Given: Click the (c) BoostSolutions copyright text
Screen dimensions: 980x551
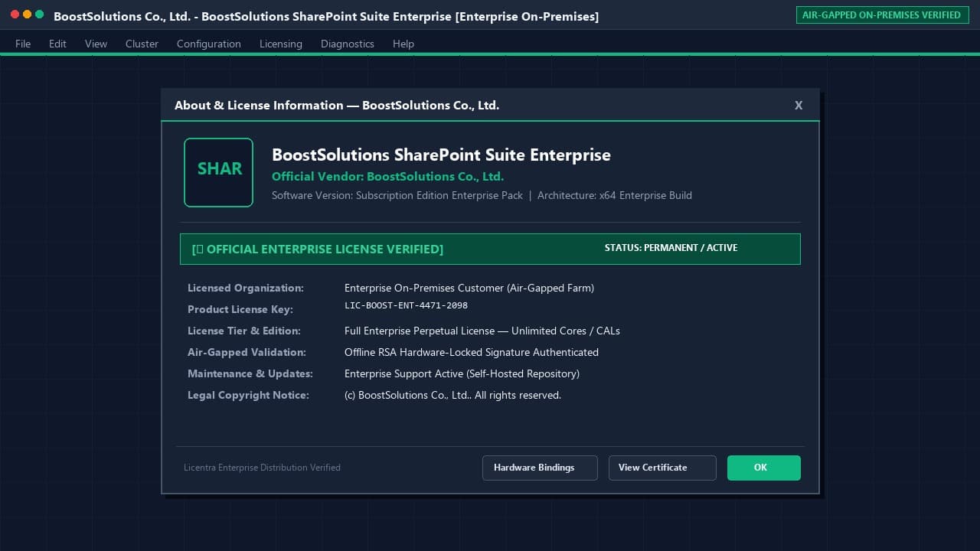Looking at the screenshot, I should (x=452, y=395).
